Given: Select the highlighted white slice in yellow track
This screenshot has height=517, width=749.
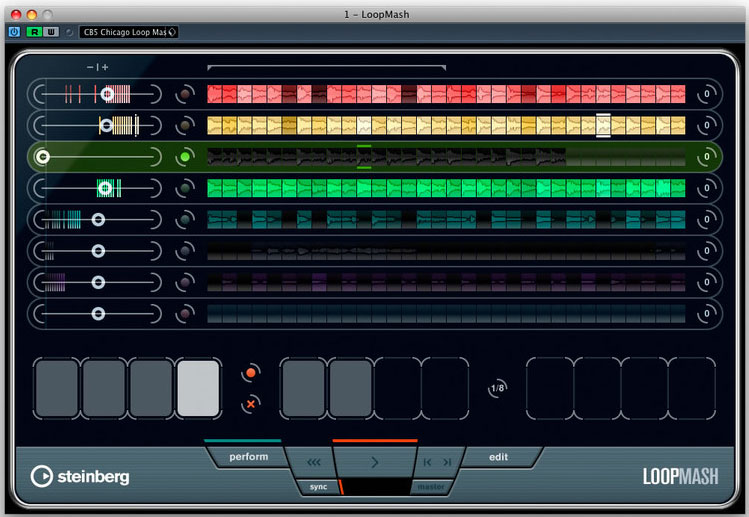Looking at the screenshot, I should coord(603,126).
